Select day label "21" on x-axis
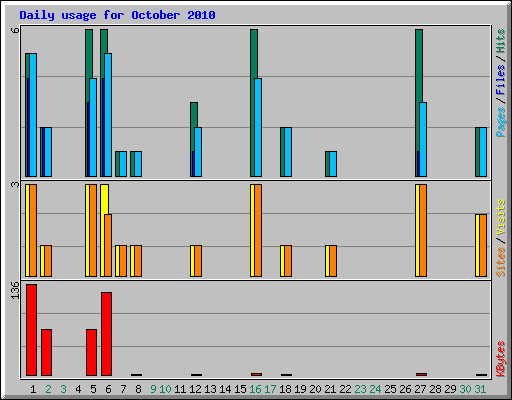The image size is (512, 400). pyautogui.click(x=330, y=389)
